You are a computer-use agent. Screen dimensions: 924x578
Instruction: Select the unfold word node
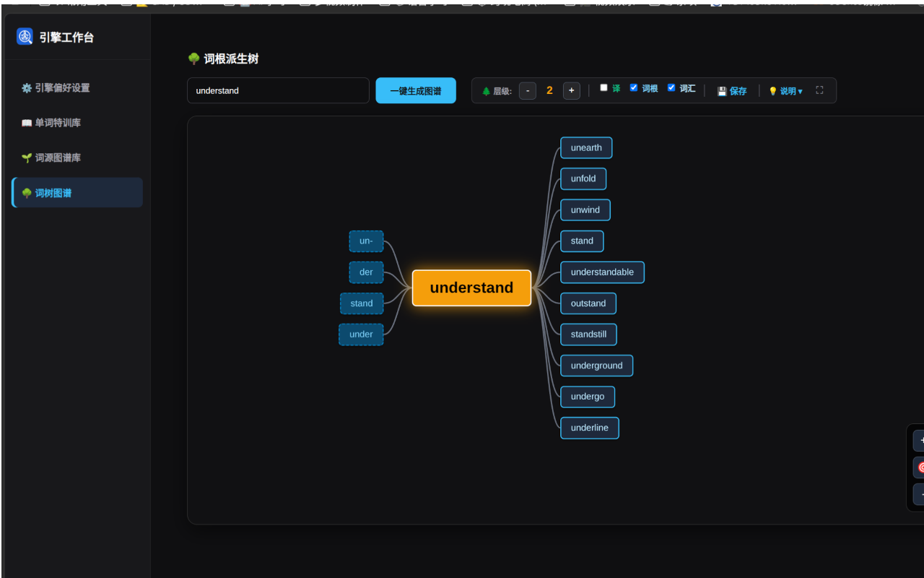tap(583, 178)
